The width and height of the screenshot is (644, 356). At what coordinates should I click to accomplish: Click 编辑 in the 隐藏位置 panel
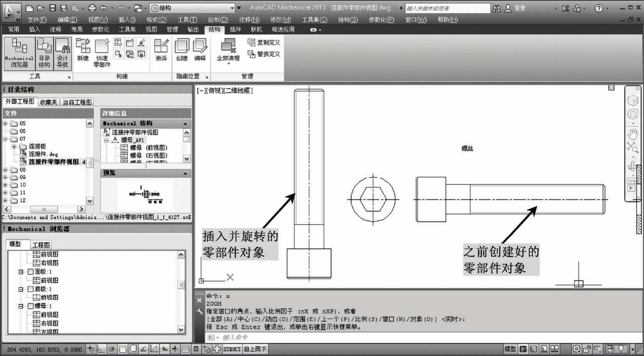[x=200, y=50]
